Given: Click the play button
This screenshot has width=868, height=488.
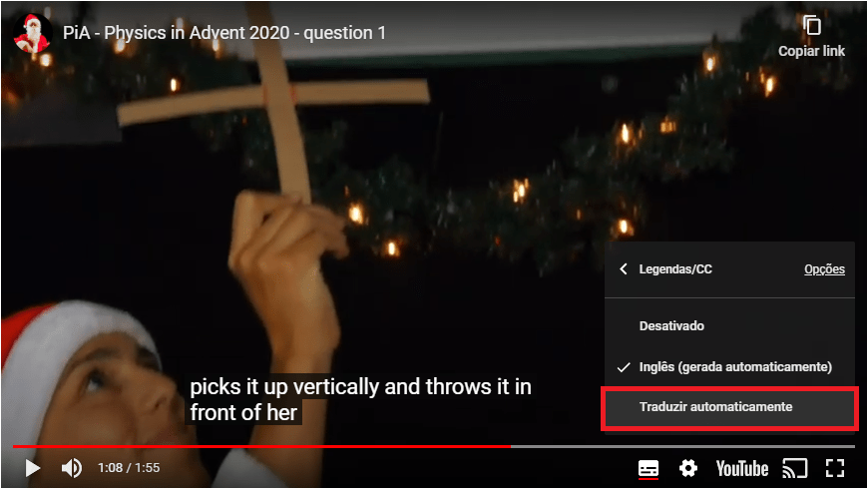Looking at the screenshot, I should pyautogui.click(x=33, y=468).
